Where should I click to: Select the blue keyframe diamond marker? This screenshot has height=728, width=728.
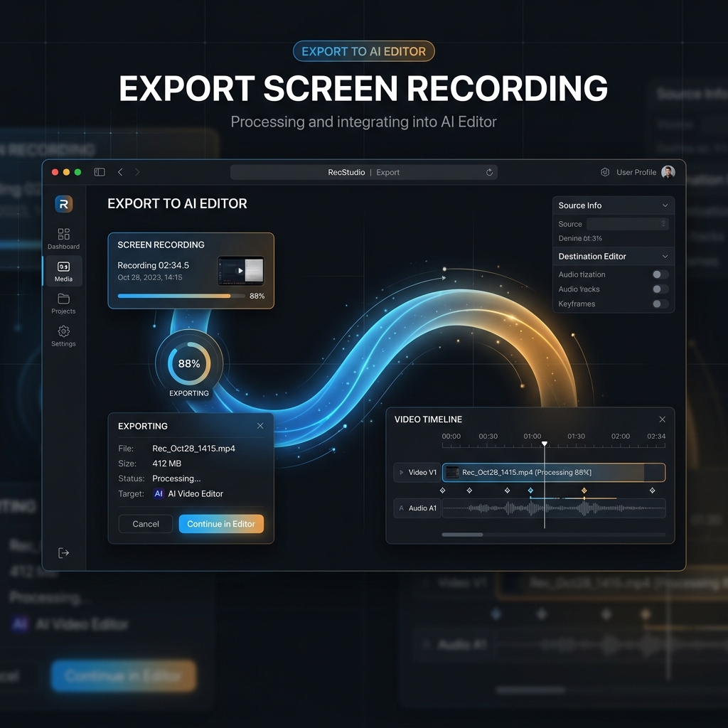(530, 491)
